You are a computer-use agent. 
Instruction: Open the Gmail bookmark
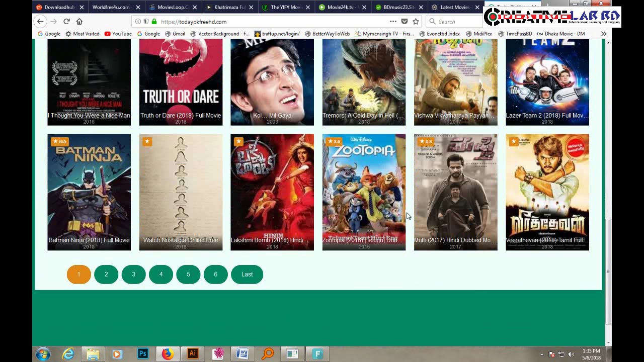click(x=175, y=34)
